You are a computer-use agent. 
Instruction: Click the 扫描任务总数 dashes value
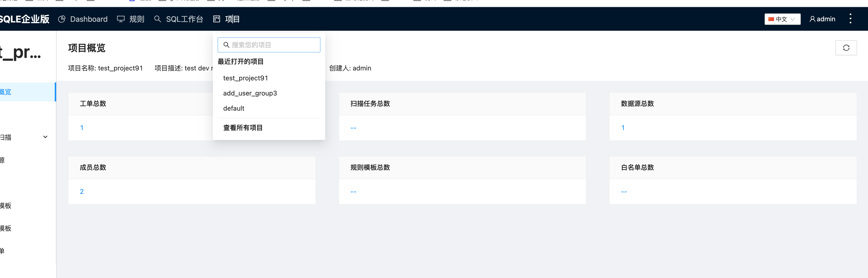point(353,128)
